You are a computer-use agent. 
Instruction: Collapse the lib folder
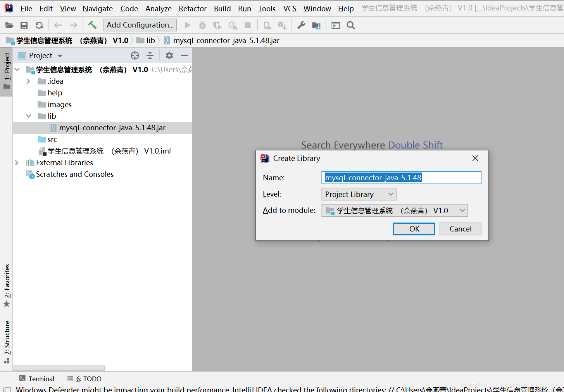pyautogui.click(x=28, y=116)
